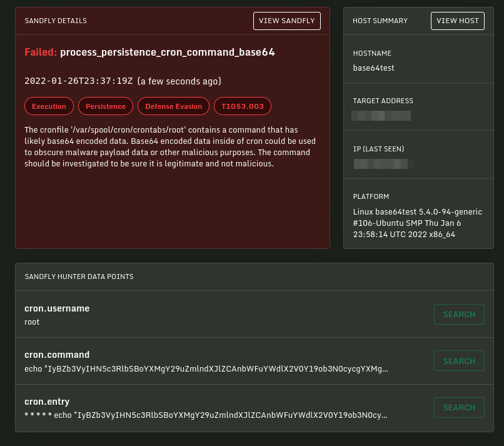Image resolution: width=504 pixels, height=446 pixels.
Task: Click the hostname value base64test
Action: tap(373, 68)
